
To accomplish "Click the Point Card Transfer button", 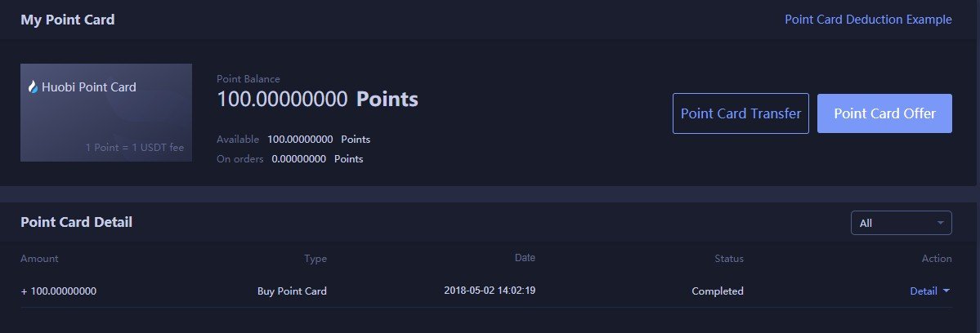I will point(741,113).
